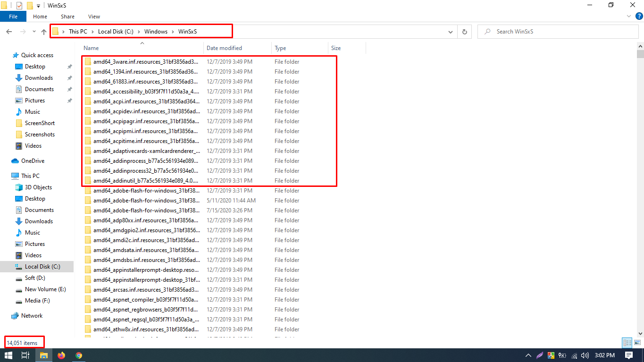Refresh the WinSxS folder view
The image size is (644, 362).
click(465, 32)
